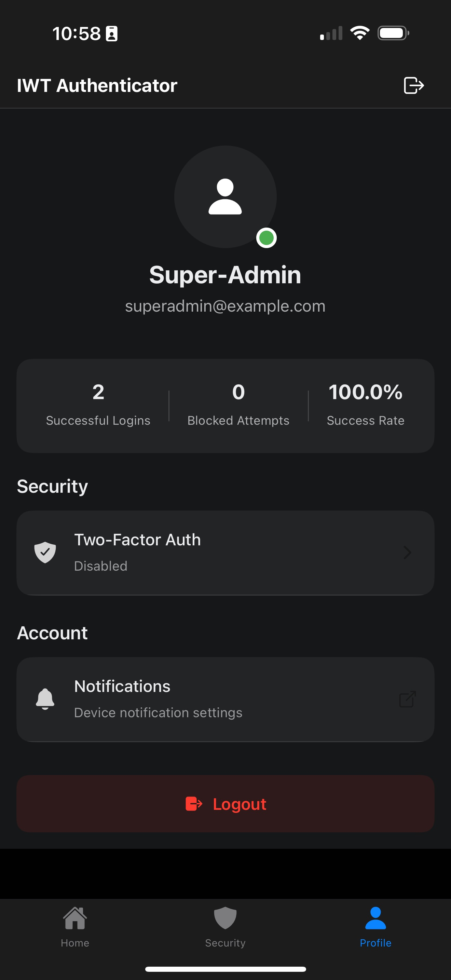Tap the superadmin@example.com email text
This screenshot has height=980, width=451.
pos(225,306)
